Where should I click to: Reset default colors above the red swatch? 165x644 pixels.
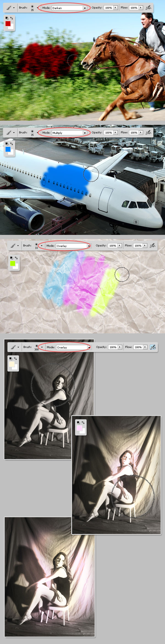(7, 18)
